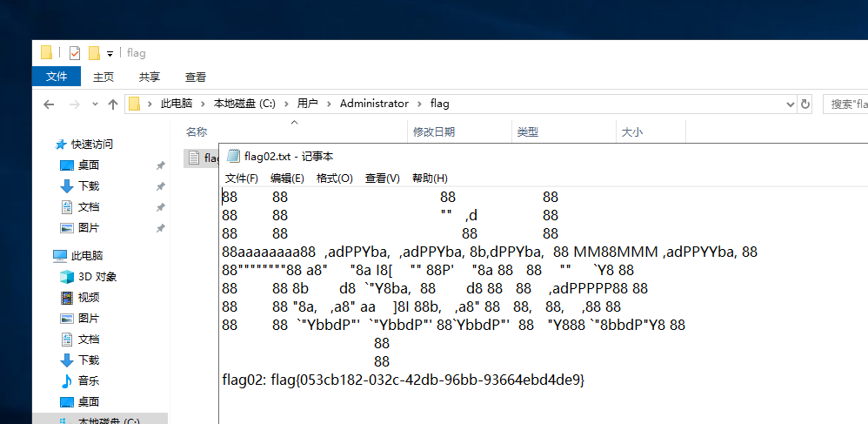Screen dimensions: 868x424
Task: Select 此电脑 in the navigation pane
Action: coord(87,255)
